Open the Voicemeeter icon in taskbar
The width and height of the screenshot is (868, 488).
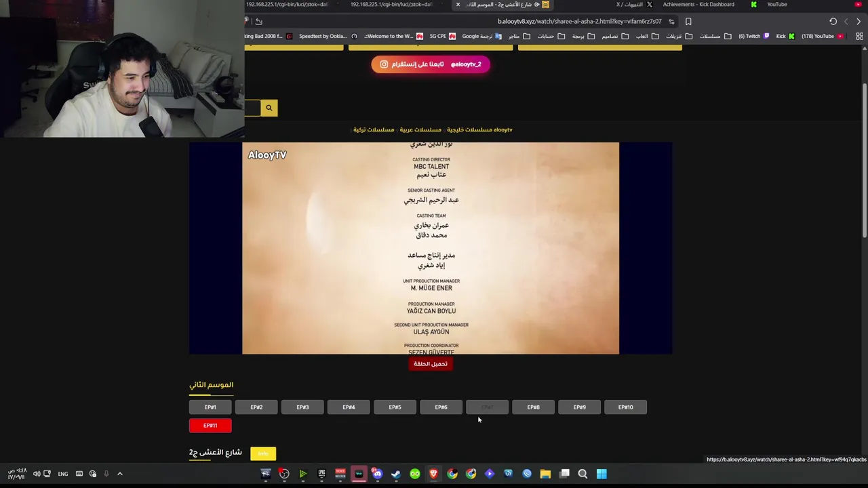[340, 474]
